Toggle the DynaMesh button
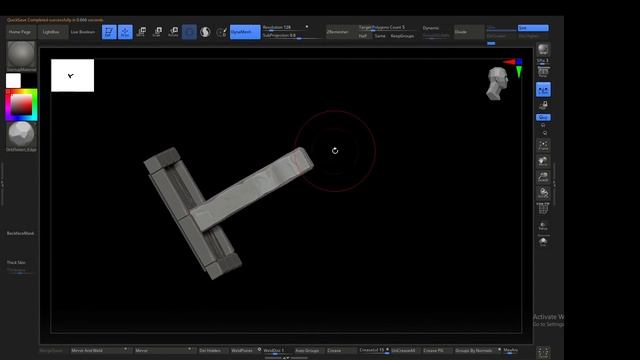 [245, 32]
